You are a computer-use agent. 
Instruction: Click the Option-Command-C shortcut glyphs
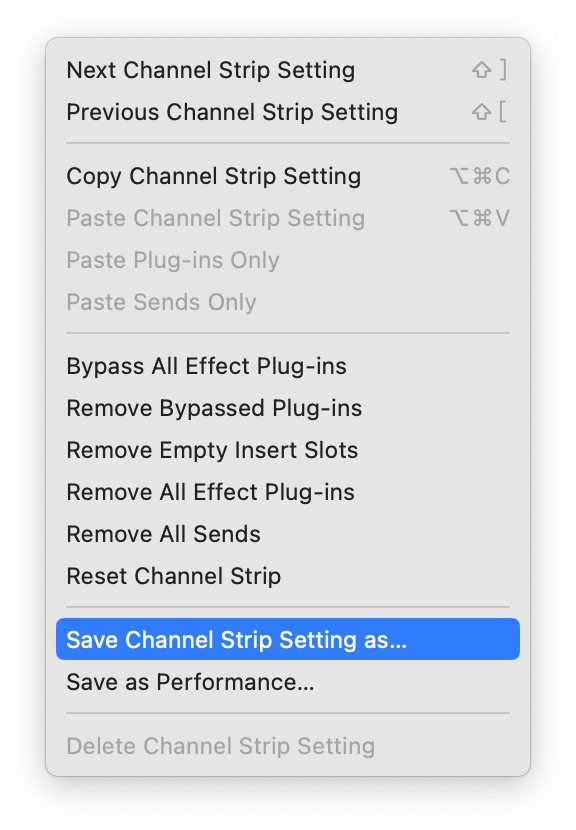coord(480,176)
